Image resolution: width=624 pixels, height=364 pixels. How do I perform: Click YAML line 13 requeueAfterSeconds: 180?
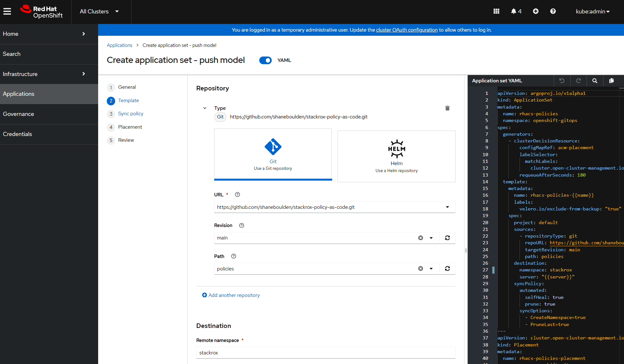pos(552,175)
